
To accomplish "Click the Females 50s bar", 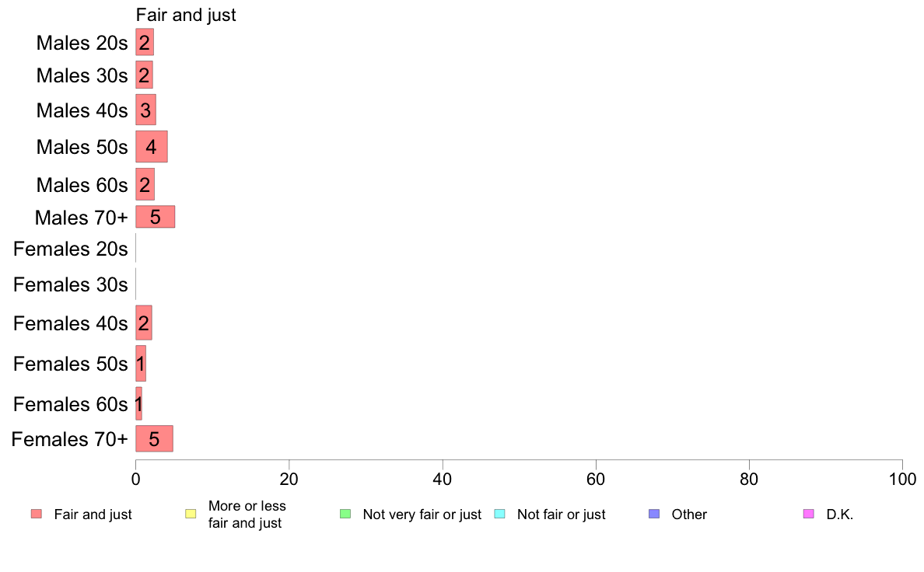I will click(141, 364).
